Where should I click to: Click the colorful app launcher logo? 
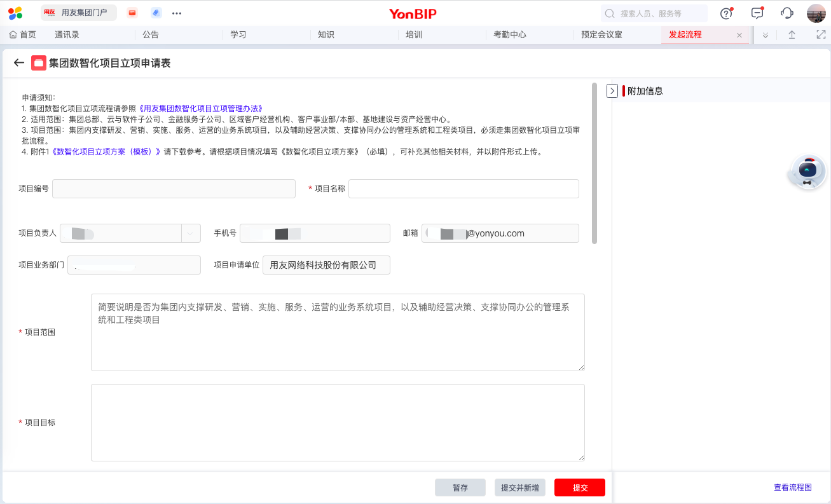15,13
